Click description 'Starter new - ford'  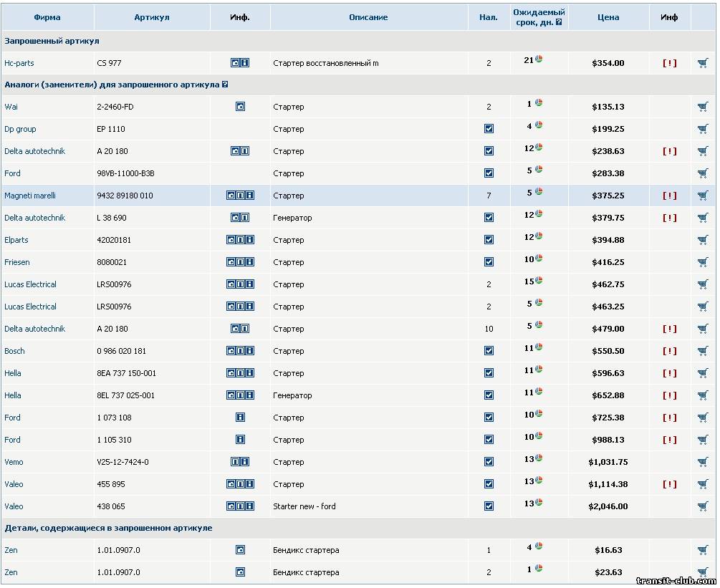[304, 506]
